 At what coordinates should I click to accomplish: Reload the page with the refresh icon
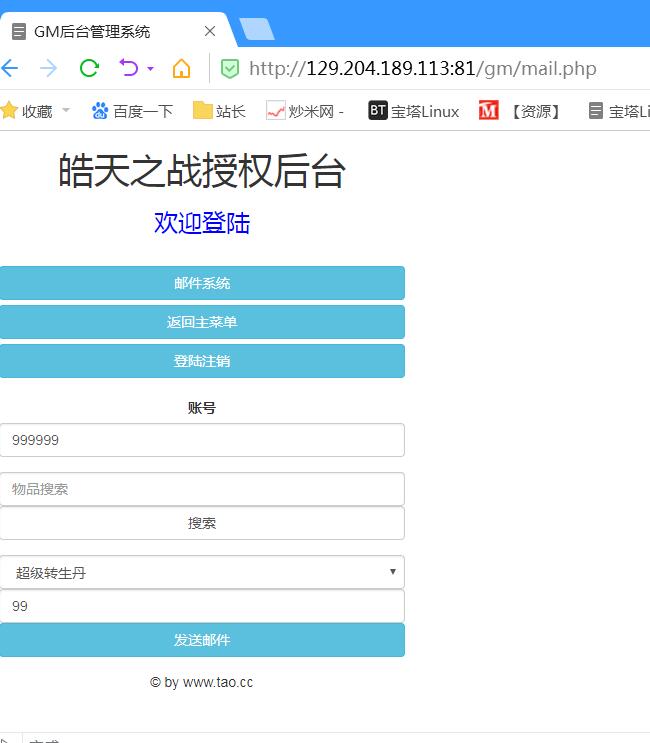point(89,68)
